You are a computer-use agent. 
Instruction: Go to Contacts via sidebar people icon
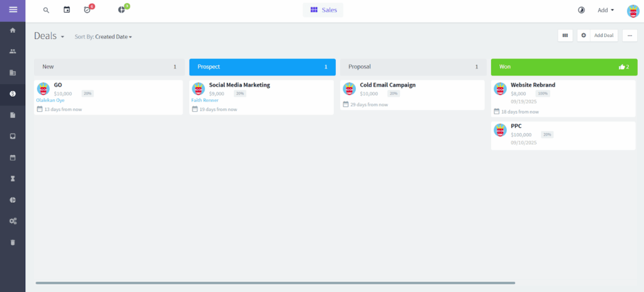tap(13, 51)
